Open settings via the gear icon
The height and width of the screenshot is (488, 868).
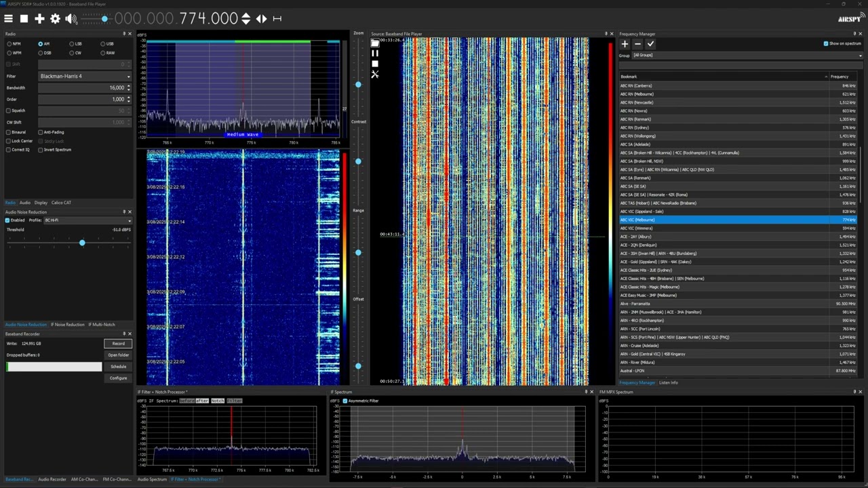point(55,19)
